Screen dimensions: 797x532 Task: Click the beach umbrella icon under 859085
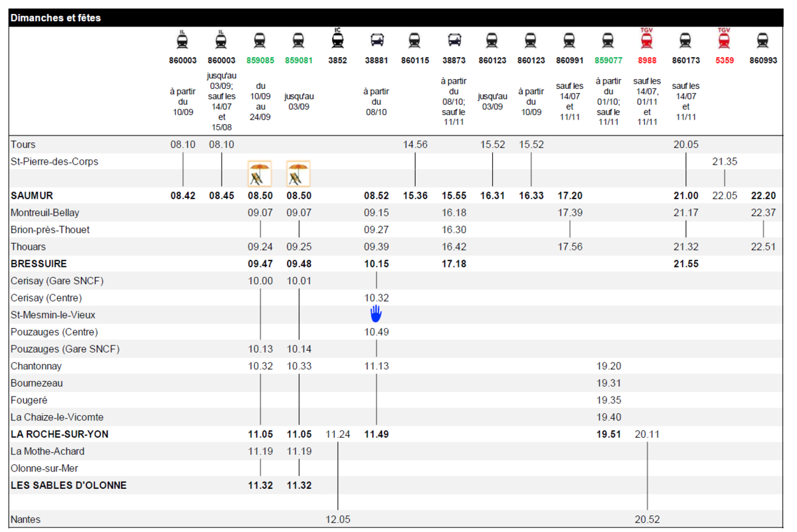pyautogui.click(x=260, y=174)
